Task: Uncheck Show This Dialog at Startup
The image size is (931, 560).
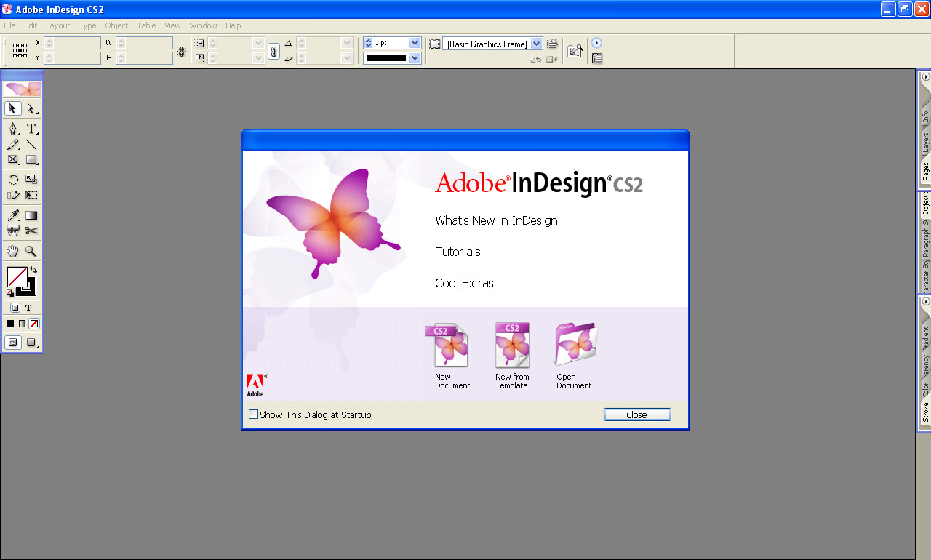Action: tap(253, 414)
